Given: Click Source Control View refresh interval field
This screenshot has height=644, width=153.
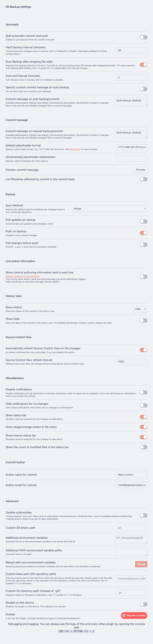Looking at the screenshot, I should click(x=132, y=362).
